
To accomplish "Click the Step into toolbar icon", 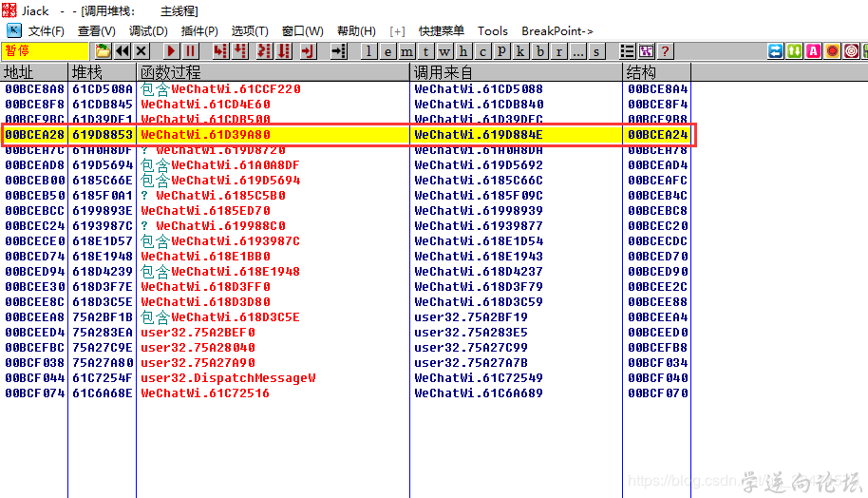I will tap(219, 51).
